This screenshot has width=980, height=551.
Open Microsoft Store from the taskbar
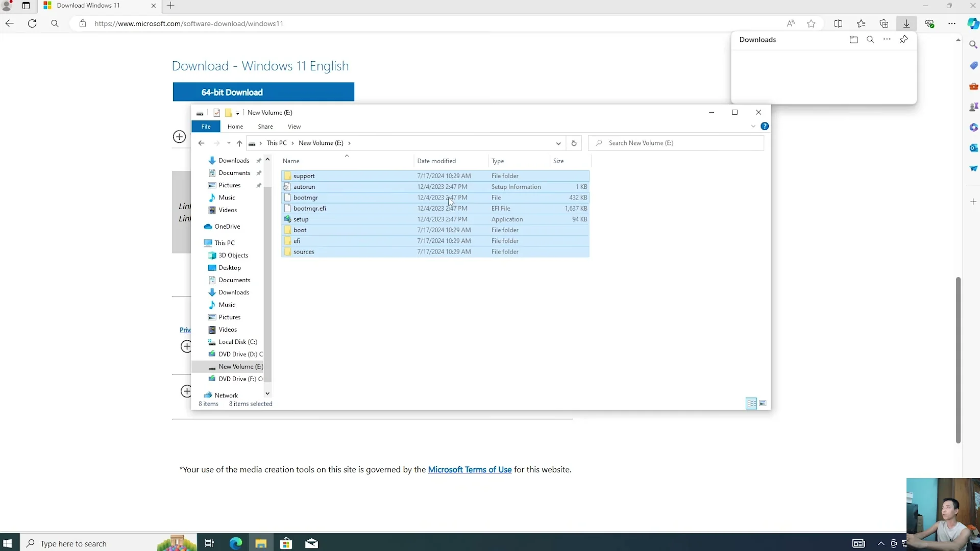[286, 543]
